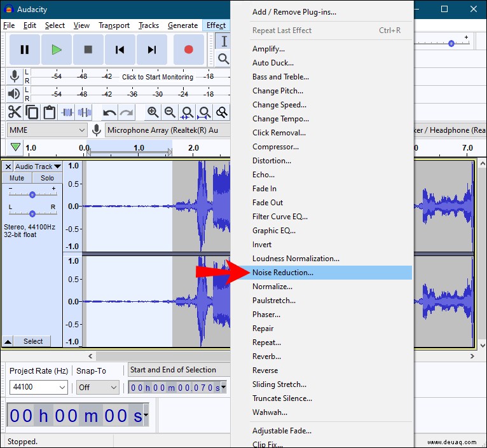This screenshot has width=487, height=448.
Task: Redo the last undone action
Action: [127, 112]
